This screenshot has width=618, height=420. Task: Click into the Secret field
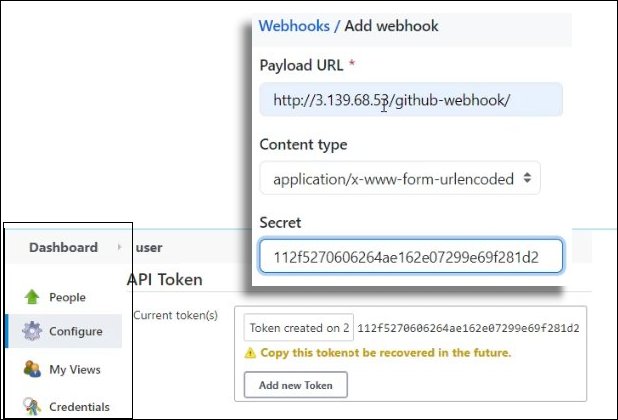coord(410,257)
